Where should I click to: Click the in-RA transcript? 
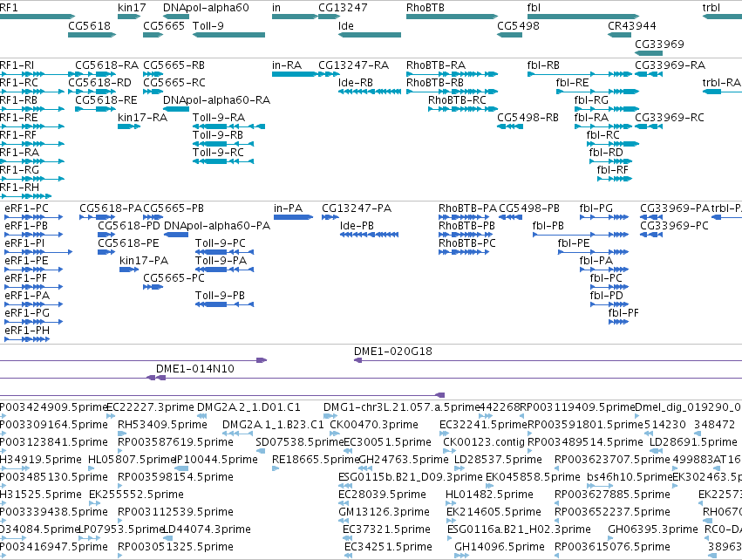coord(295,74)
